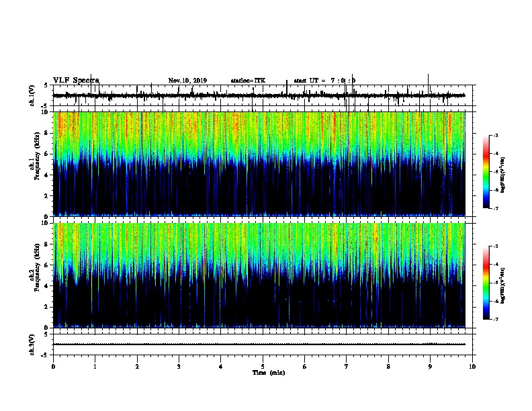
Task: Click the "2" tick on ch.2 frequency axis
Action: pos(46,307)
